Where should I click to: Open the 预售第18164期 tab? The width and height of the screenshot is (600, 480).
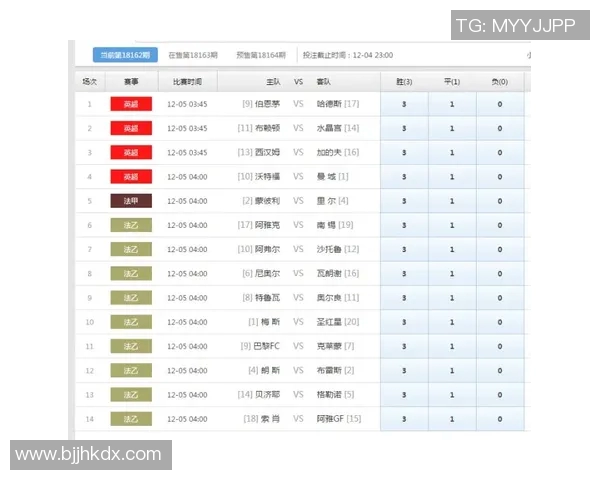pos(261,55)
